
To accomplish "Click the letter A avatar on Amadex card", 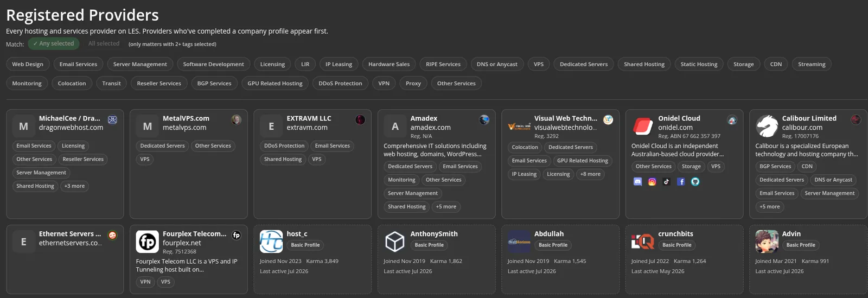I will pos(395,126).
